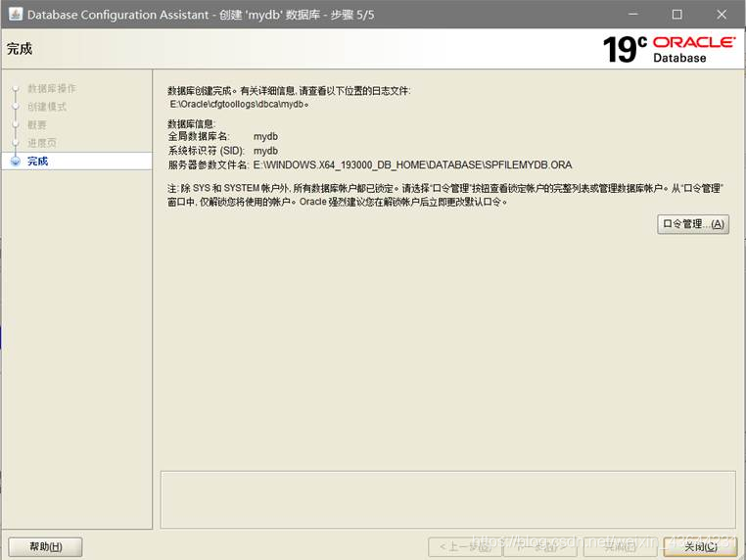Click the log path E:\Oracle\cfgtoollogs\dbca\mydb
Viewport: 746px width, 560px height.
tap(239, 104)
